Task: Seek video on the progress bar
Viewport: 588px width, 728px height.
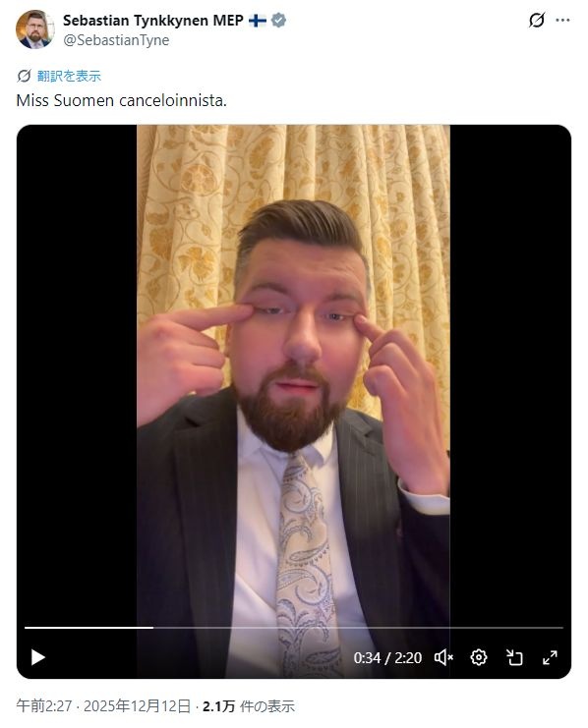Action: (294, 628)
